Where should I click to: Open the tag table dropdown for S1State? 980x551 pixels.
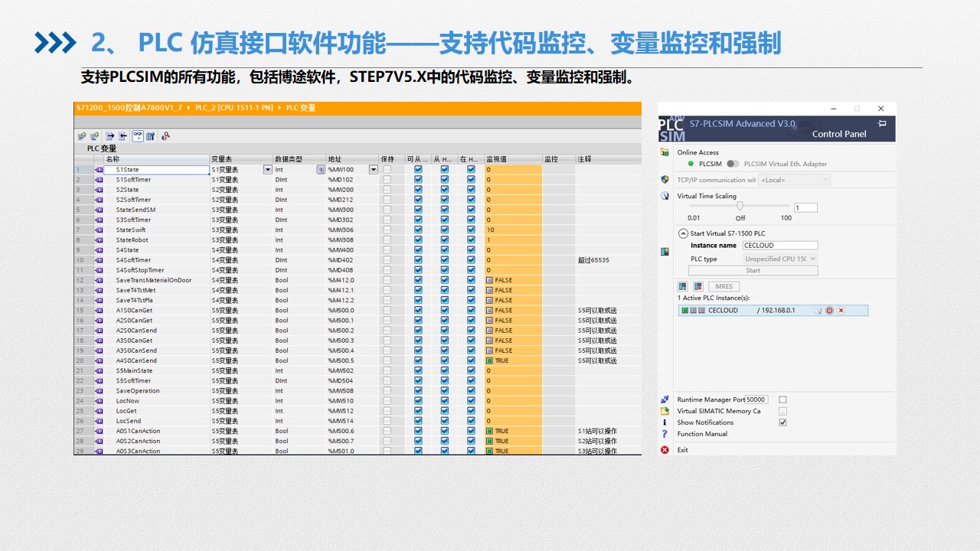(267, 170)
